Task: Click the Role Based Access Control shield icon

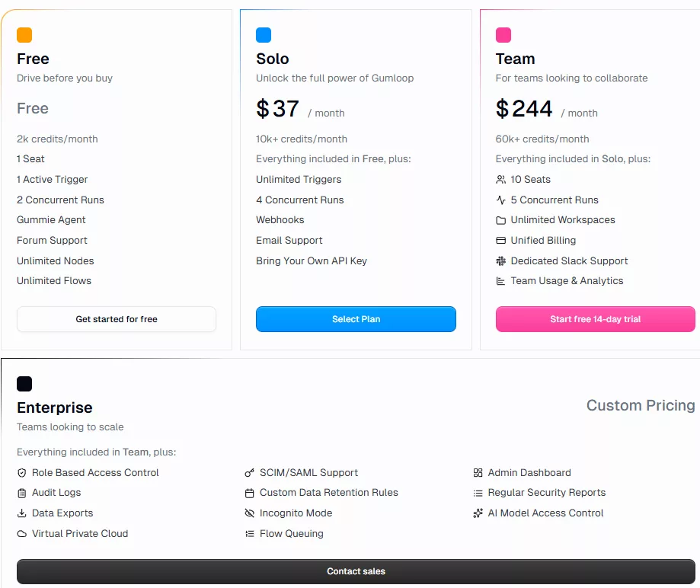Action: pos(22,473)
